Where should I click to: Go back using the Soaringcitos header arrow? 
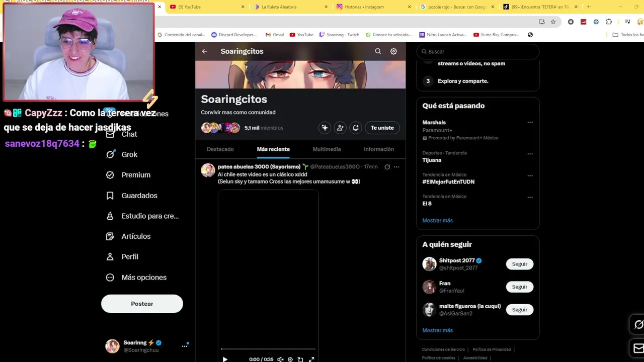pos(204,51)
